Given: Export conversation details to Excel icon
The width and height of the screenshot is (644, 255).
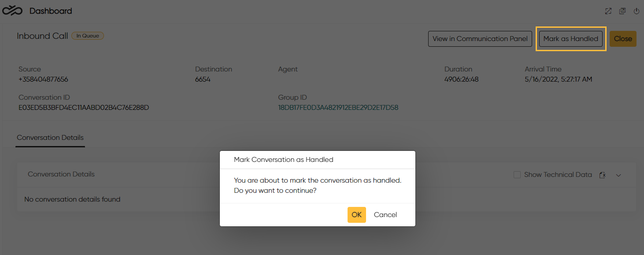Looking at the screenshot, I should [603, 175].
